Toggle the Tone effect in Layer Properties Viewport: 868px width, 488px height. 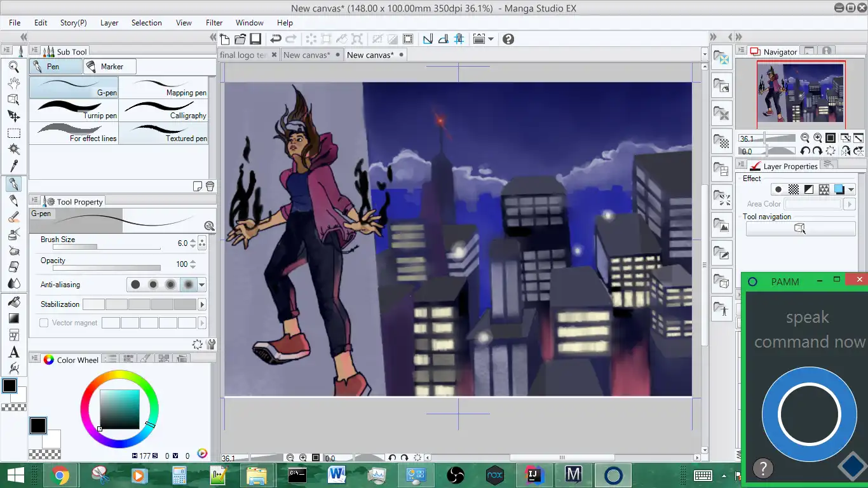point(793,189)
